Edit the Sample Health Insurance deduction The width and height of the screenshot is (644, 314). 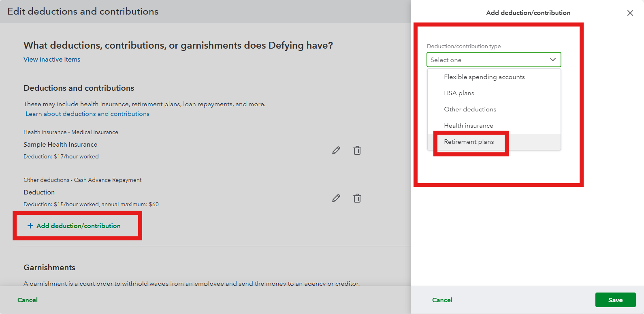336,150
